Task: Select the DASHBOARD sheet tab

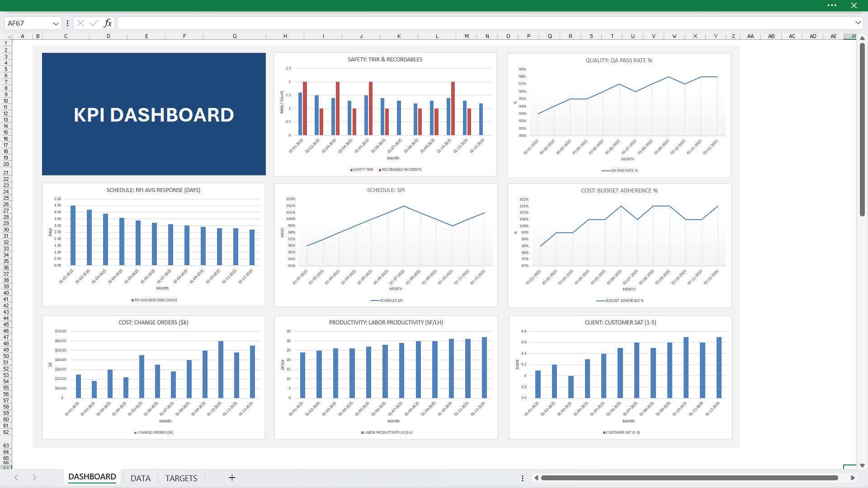Action: [x=92, y=477]
